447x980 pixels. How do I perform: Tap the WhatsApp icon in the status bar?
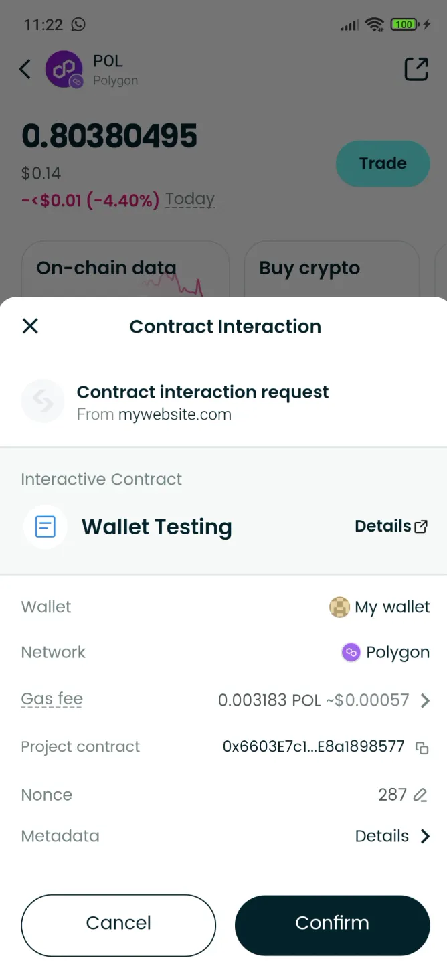click(79, 25)
